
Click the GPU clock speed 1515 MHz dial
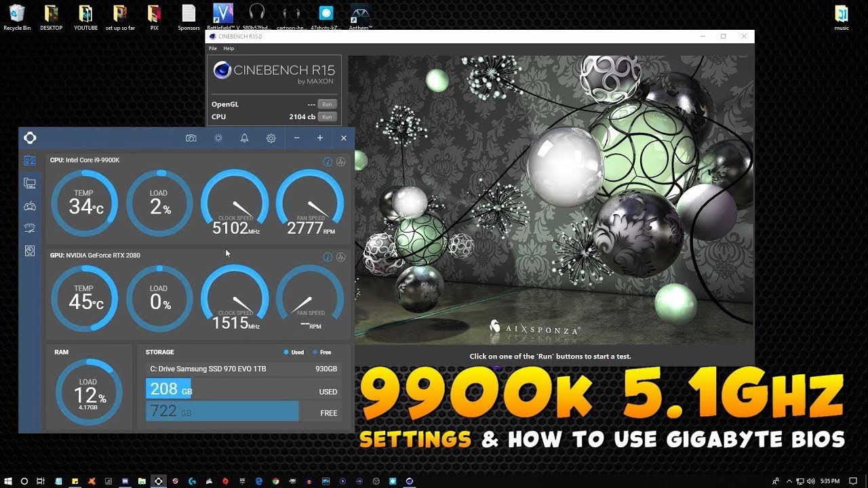tap(235, 298)
